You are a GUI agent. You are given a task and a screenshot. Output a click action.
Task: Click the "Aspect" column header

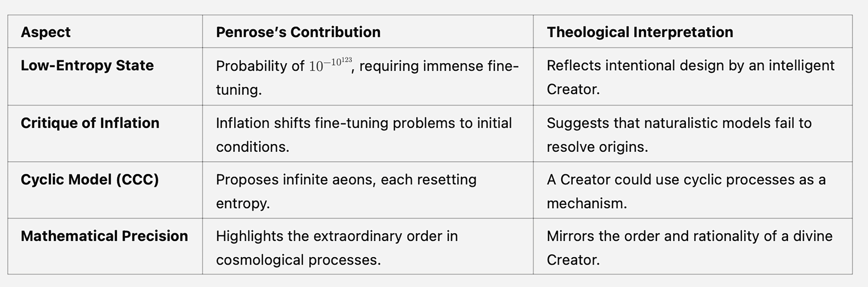pyautogui.click(x=46, y=32)
